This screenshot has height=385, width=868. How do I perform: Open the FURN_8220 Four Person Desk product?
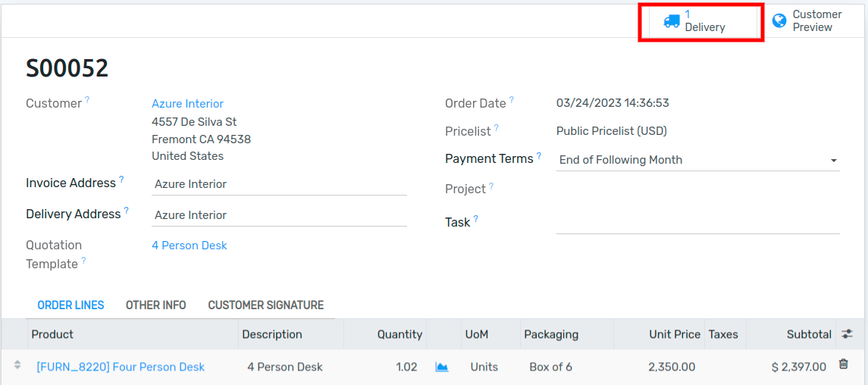(x=121, y=367)
